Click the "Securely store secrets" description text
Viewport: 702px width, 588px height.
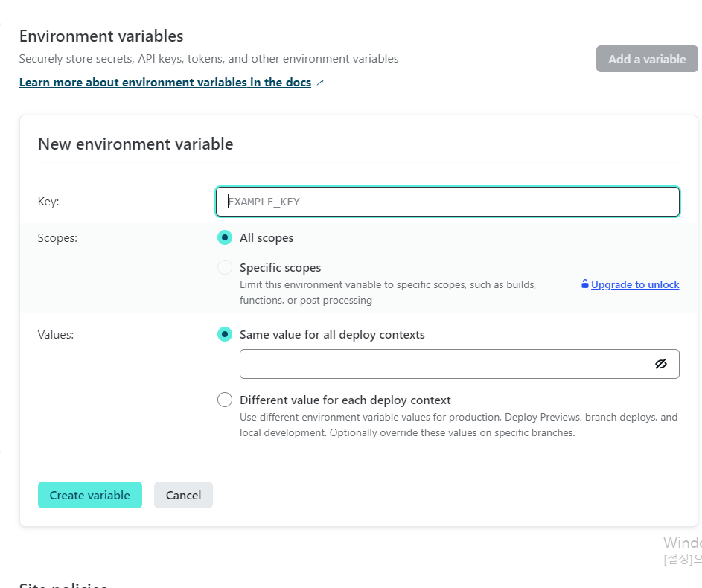[208, 59]
